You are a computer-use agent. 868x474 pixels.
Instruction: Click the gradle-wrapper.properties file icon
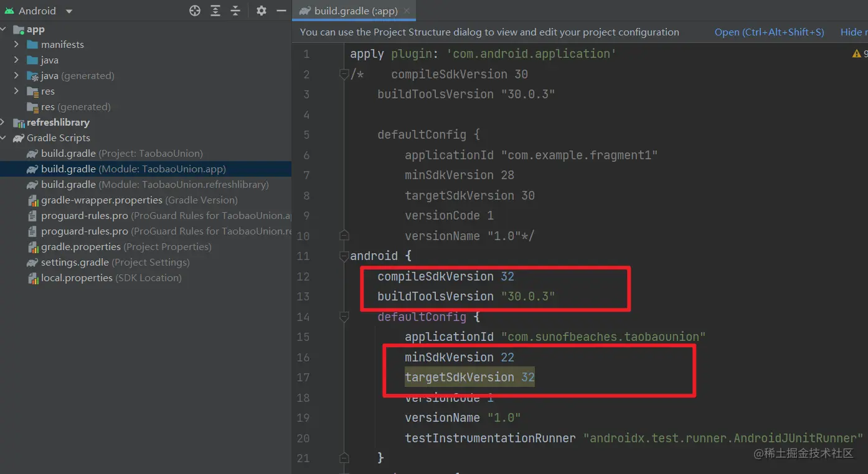click(x=32, y=200)
